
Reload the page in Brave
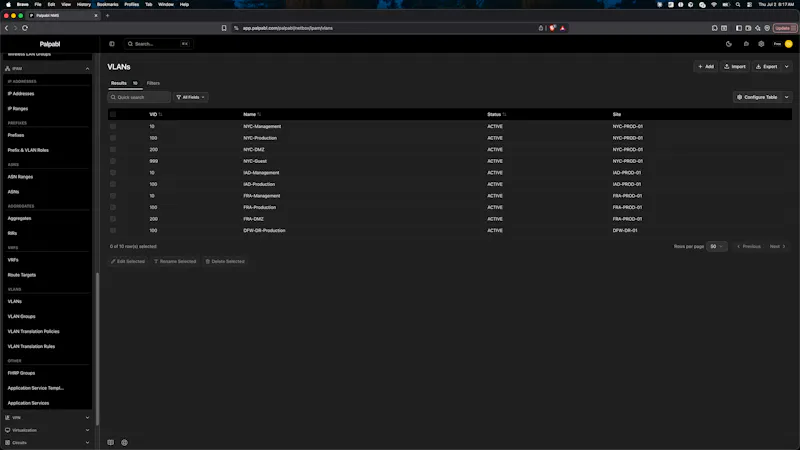[25, 28]
